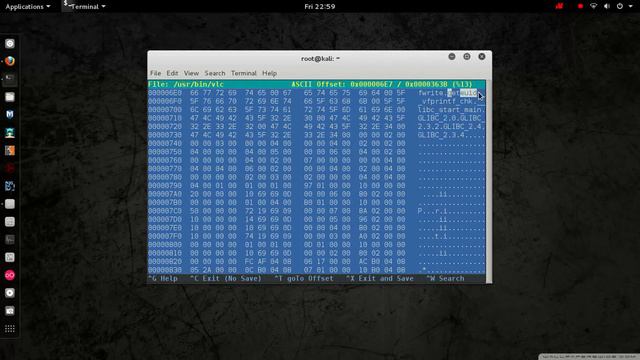
Task: Open the Terminal app menu in top bar
Action: 84,7
